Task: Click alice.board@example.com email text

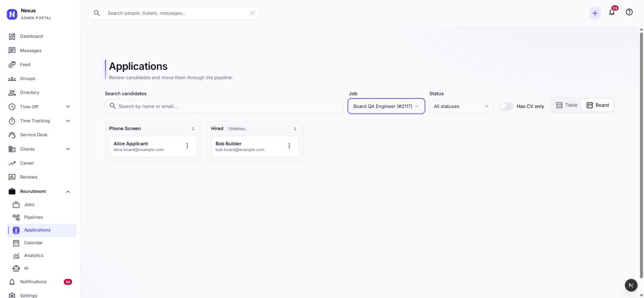Action: tap(139, 150)
